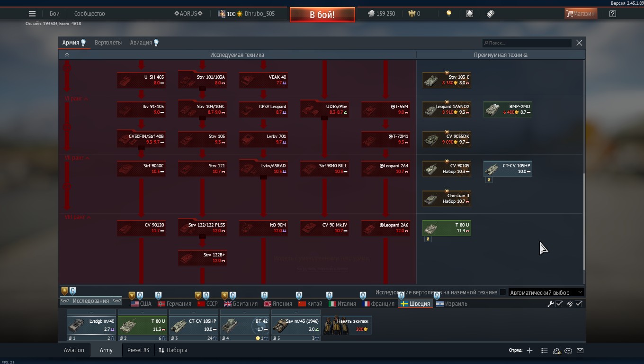This screenshot has width=644, height=364.
Task: Open the mail envelope icon
Action: (x=580, y=351)
